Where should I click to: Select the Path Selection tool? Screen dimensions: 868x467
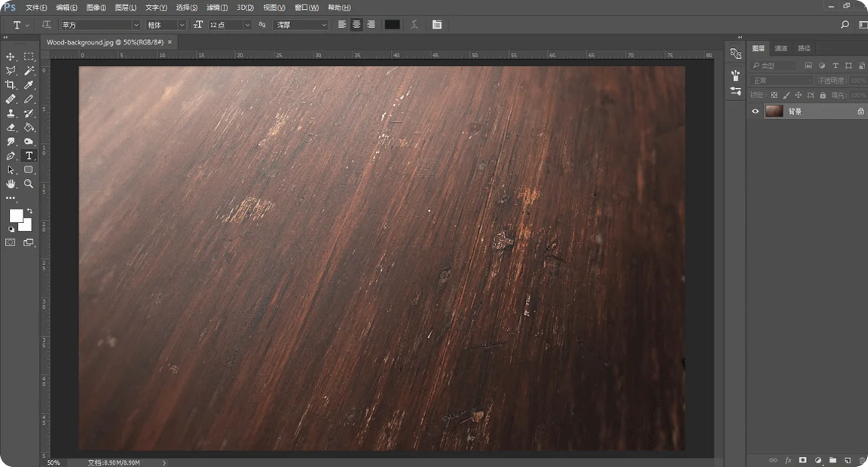(x=11, y=170)
